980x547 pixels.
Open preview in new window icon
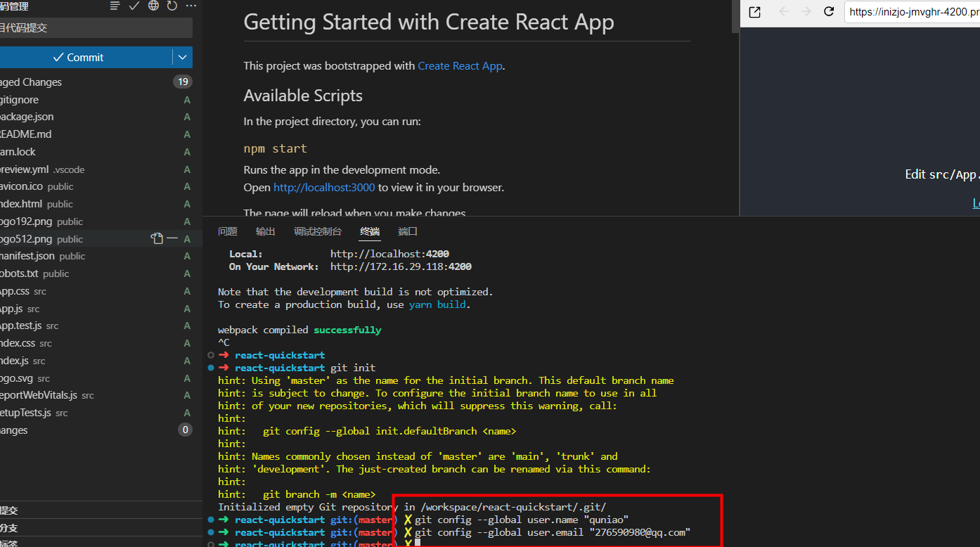pyautogui.click(x=755, y=12)
